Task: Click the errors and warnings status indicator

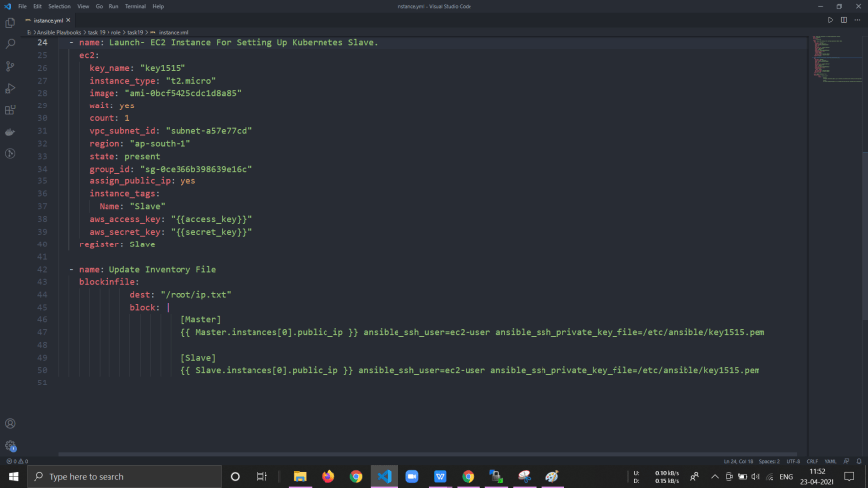Action: (x=17, y=461)
